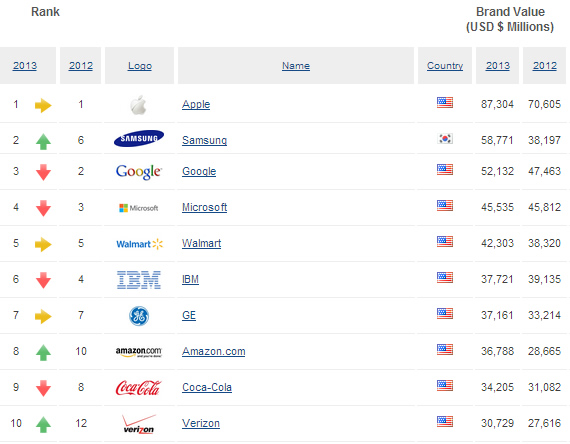Sort by the 2013 rank column header
Screen dimensions: 570x444
click(25, 66)
